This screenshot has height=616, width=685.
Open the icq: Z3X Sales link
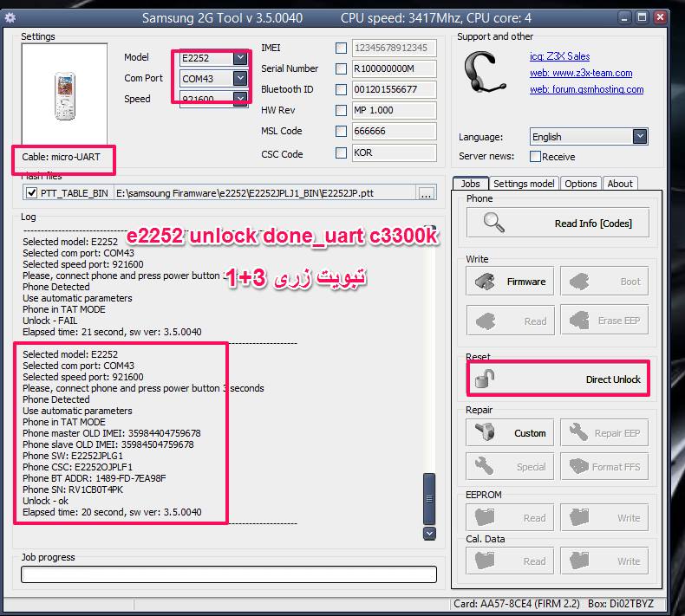(x=559, y=56)
